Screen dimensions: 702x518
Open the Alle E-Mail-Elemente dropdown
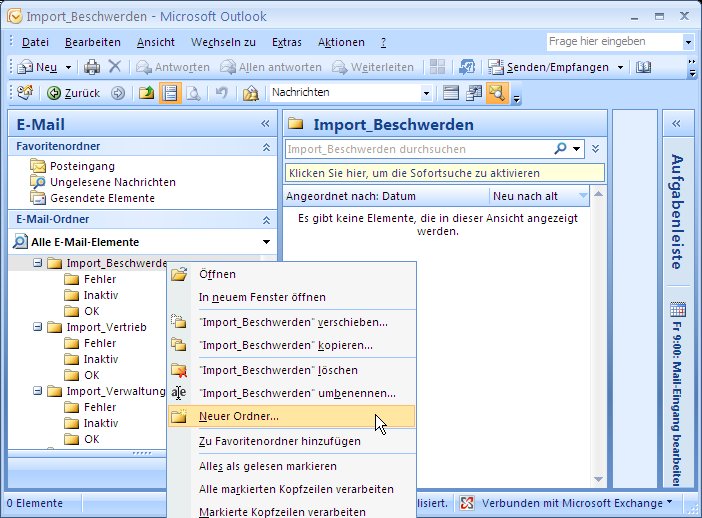click(x=266, y=242)
